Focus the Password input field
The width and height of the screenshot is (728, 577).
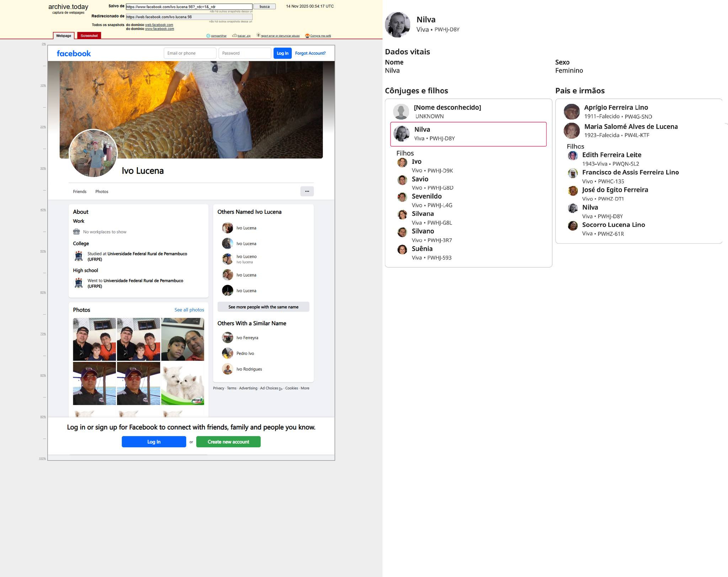tap(245, 53)
